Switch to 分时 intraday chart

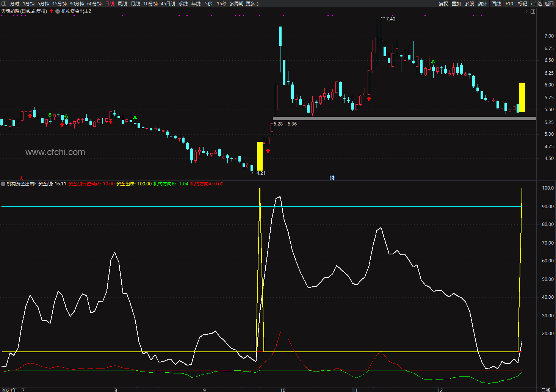pos(15,3)
